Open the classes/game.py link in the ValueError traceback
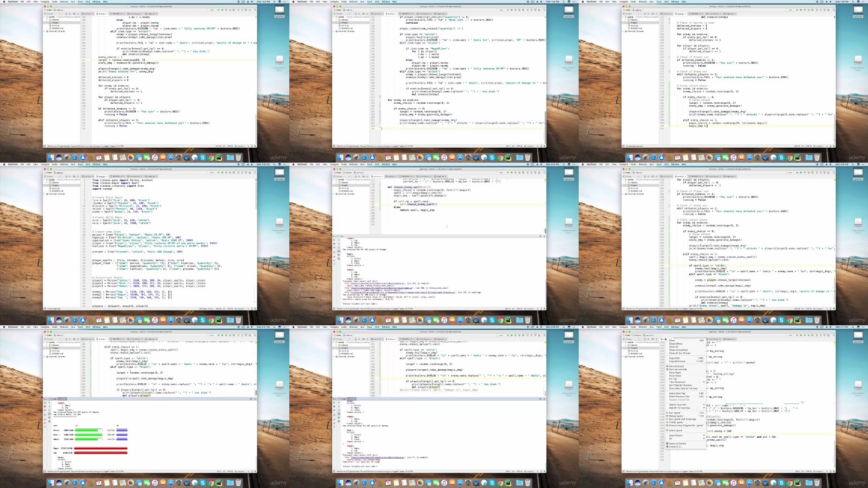 click(x=382, y=288)
